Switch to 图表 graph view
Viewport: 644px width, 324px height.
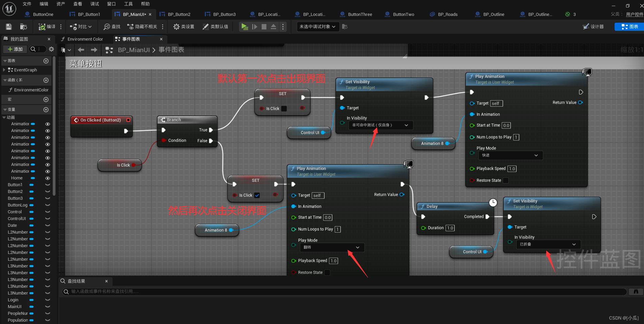point(629,26)
